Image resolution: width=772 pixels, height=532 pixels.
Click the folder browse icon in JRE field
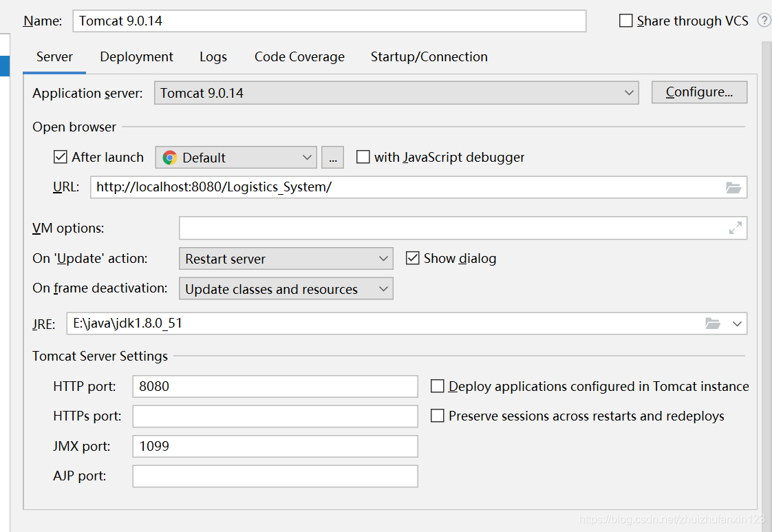[x=712, y=323]
